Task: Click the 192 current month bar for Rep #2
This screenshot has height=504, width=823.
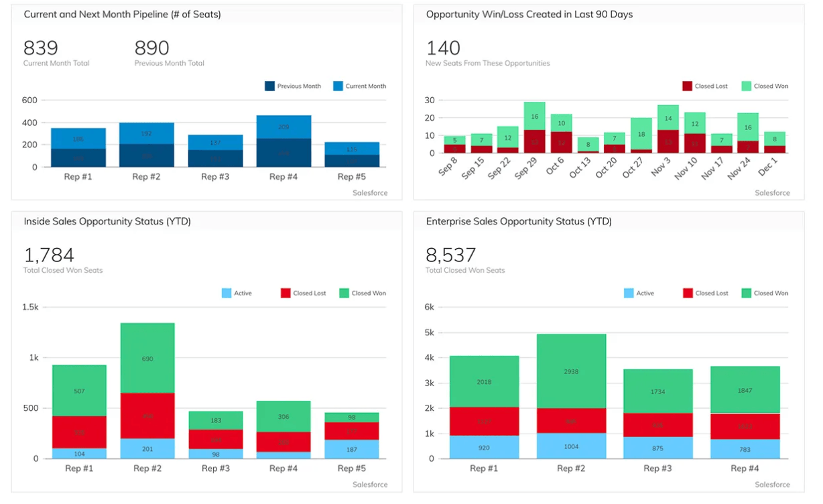Action: pos(147,133)
